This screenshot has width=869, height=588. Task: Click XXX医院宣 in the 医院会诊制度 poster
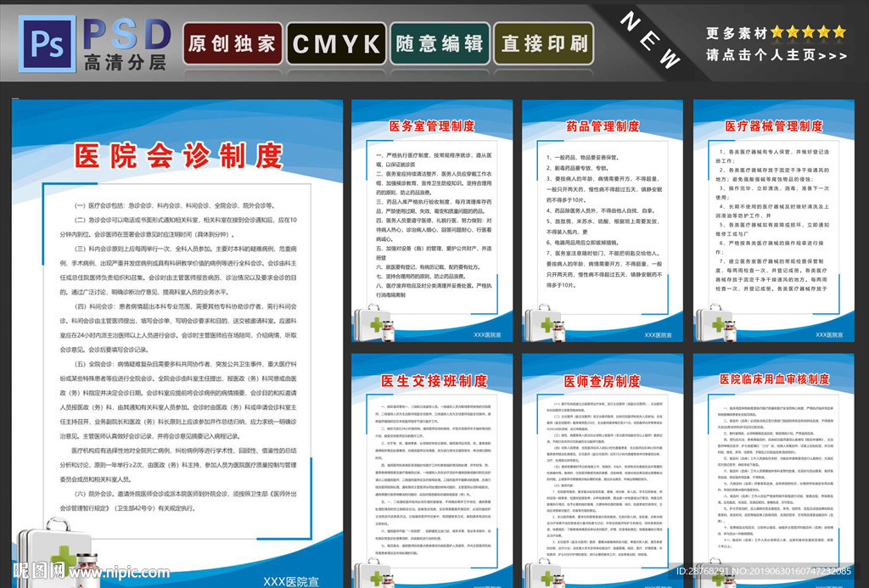[x=291, y=581]
